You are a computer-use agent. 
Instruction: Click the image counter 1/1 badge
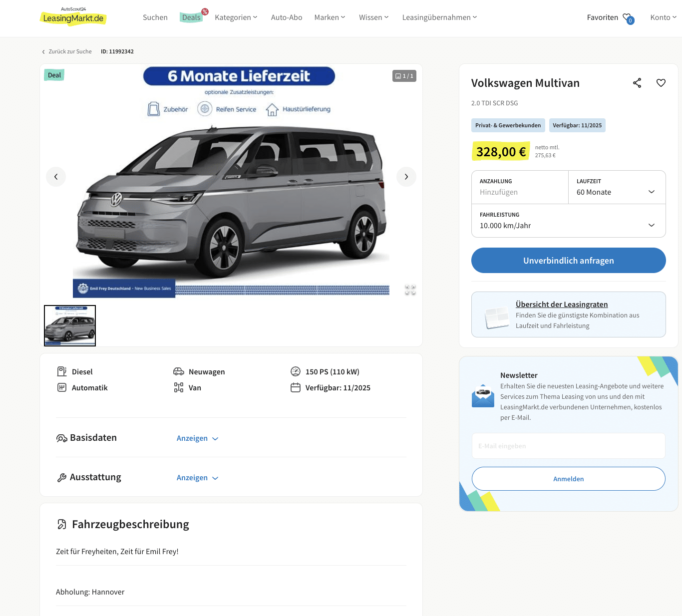coord(404,76)
